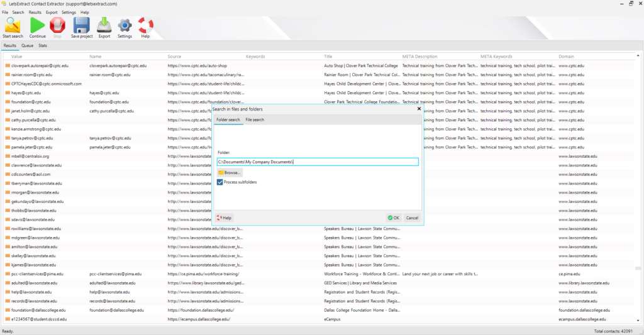Sort by the Name column header

pos(96,57)
